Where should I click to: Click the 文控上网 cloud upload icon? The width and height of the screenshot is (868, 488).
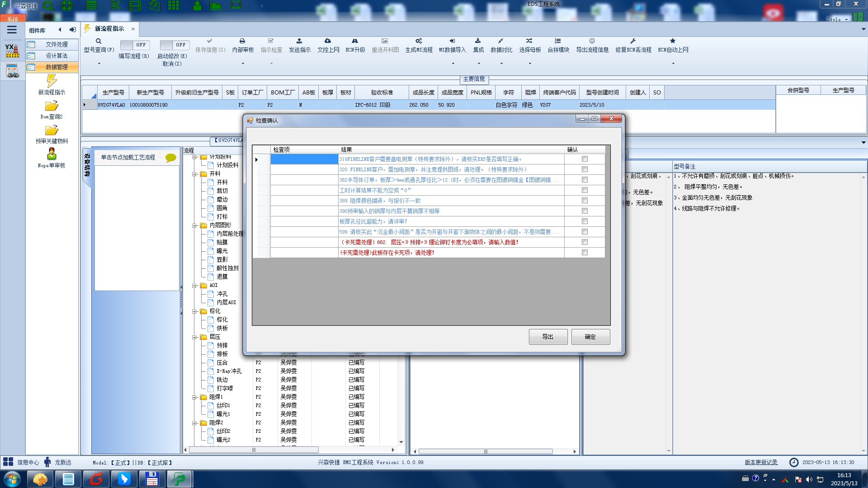pyautogui.click(x=328, y=41)
